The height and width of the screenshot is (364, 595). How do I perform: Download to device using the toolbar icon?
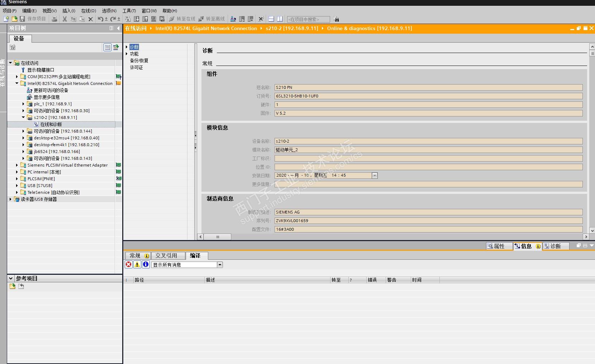pyautogui.click(x=137, y=19)
